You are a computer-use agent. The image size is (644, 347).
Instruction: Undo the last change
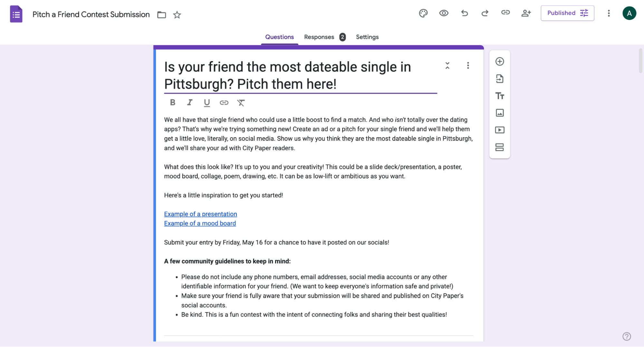464,13
